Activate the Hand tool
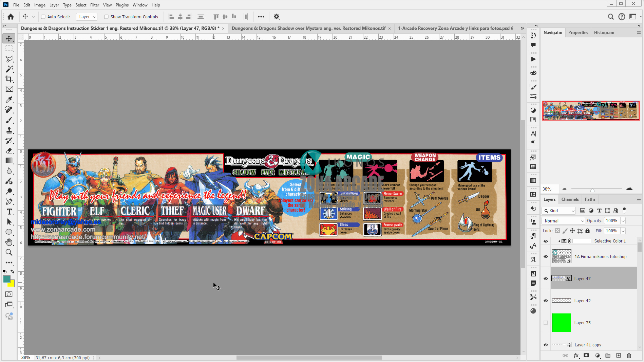Screen dimensions: 644x362 (9, 242)
